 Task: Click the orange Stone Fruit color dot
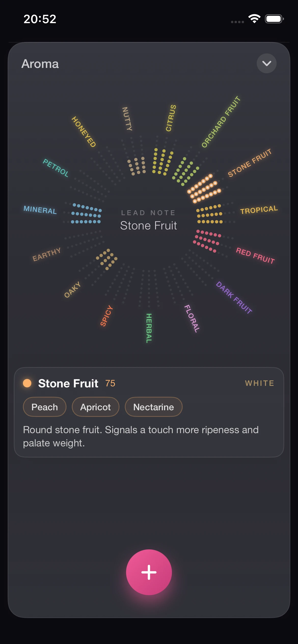(x=27, y=383)
